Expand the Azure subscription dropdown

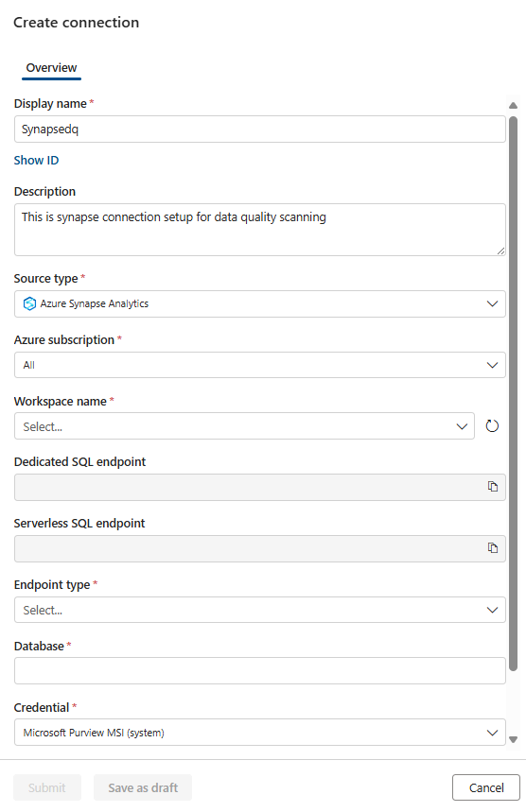tap(259, 365)
